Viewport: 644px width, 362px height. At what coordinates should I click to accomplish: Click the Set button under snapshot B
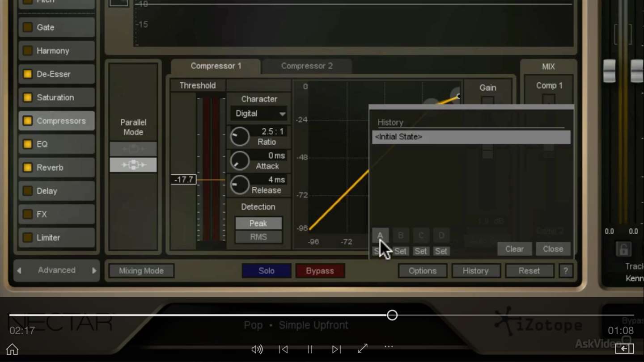point(401,251)
